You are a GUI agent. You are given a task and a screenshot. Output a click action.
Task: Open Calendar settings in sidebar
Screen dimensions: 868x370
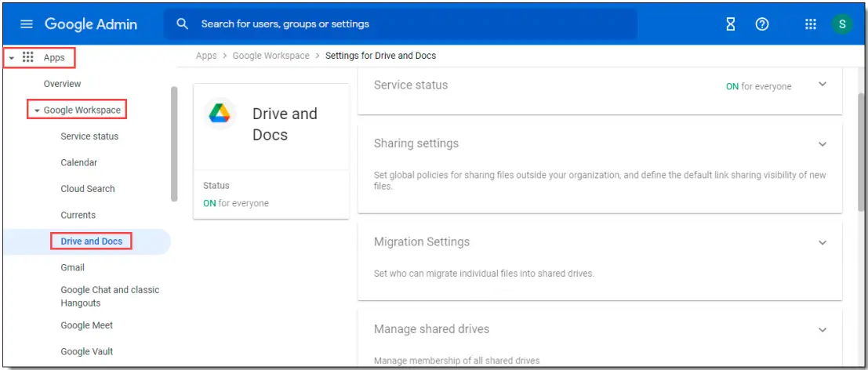tap(78, 162)
